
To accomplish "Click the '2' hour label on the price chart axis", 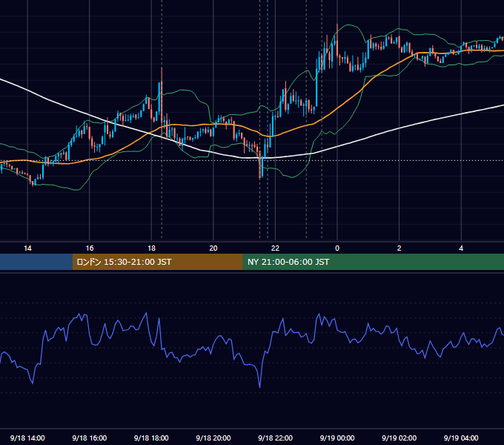I will 399,248.
